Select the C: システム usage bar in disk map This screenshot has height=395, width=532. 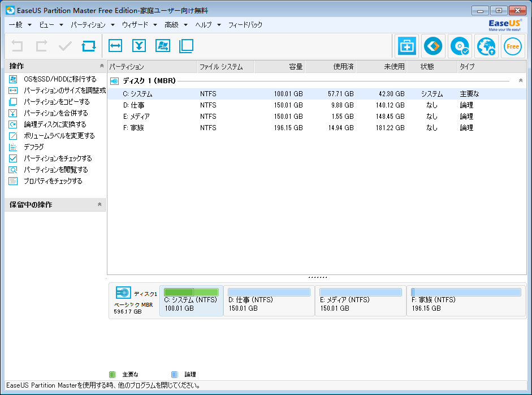coord(191,292)
